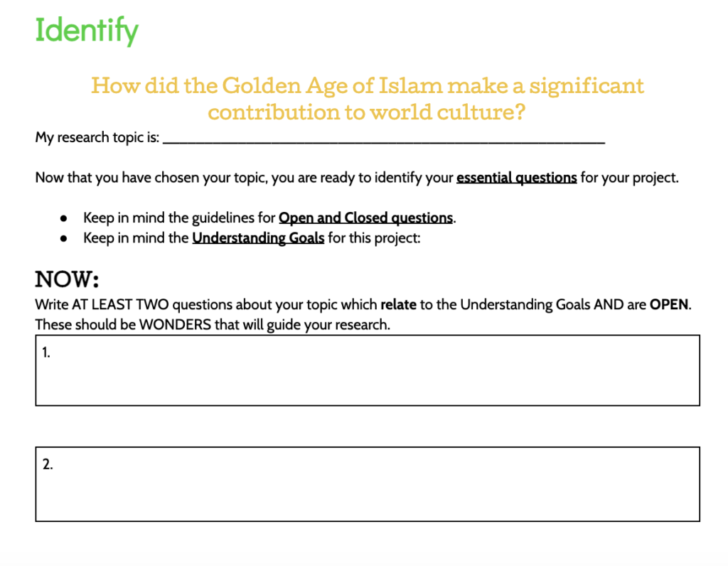Click inside question box 1

[x=368, y=370]
